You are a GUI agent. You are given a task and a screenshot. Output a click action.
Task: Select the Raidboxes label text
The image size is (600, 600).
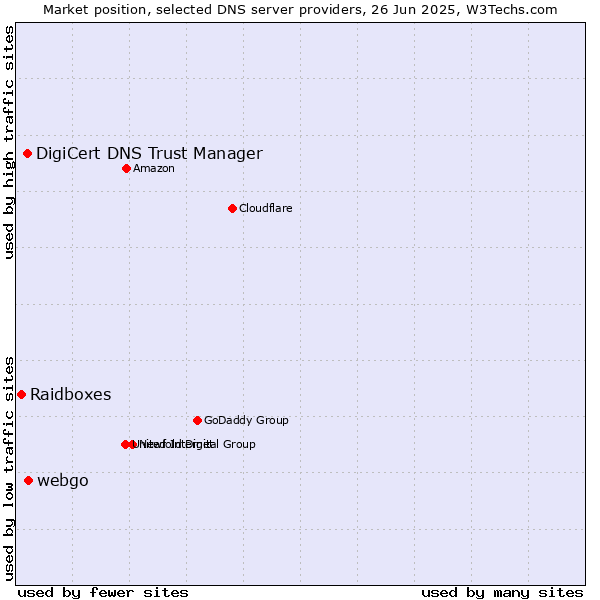(71, 395)
